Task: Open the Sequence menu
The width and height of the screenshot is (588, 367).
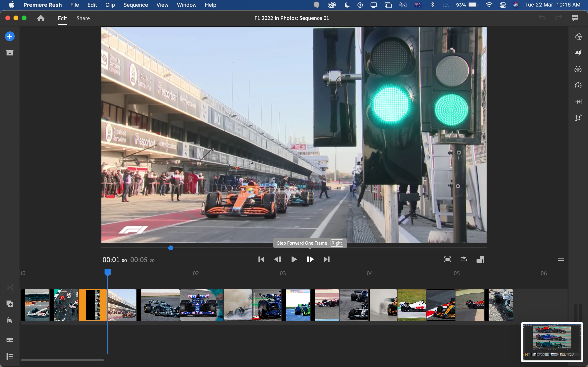Action: 135,5
